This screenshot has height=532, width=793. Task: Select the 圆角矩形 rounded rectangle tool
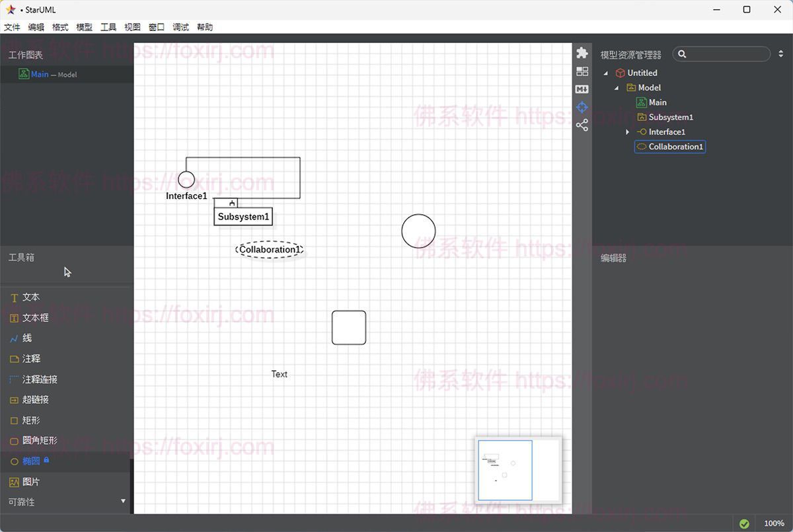(x=36, y=441)
